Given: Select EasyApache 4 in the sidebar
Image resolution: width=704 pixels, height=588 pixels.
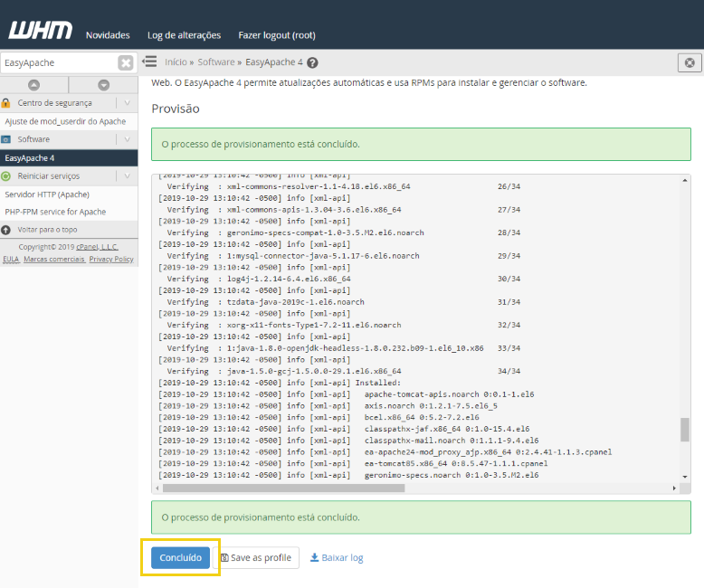Looking at the screenshot, I should (69, 158).
